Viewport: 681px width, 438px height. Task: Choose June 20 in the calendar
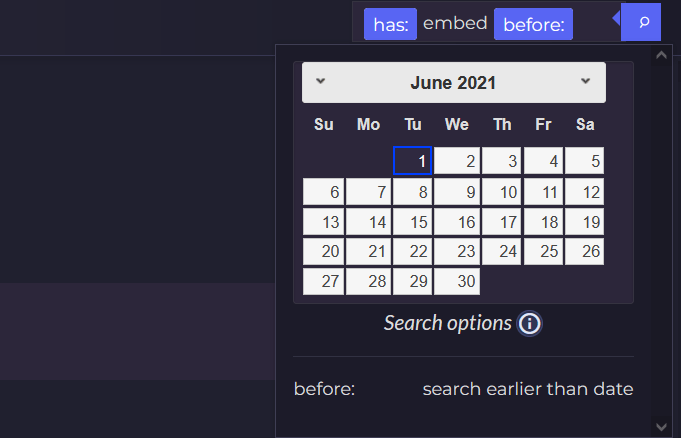(324, 251)
